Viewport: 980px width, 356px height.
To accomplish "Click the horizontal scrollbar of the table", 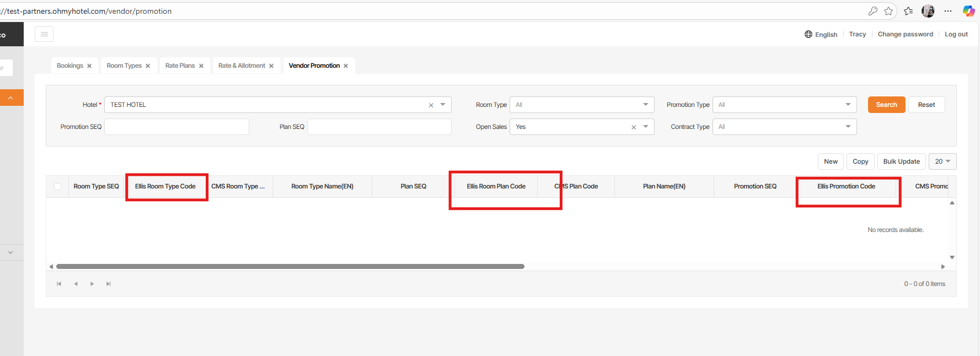I will pyautogui.click(x=290, y=267).
